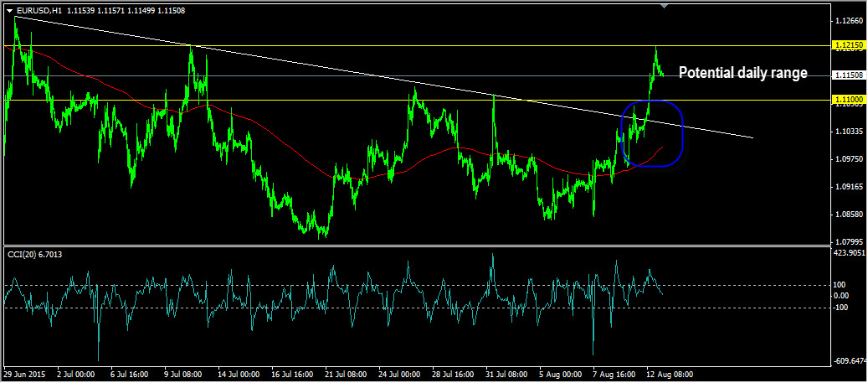
Task: Click the 16 Jul 16:00 time label
Action: coord(290,374)
